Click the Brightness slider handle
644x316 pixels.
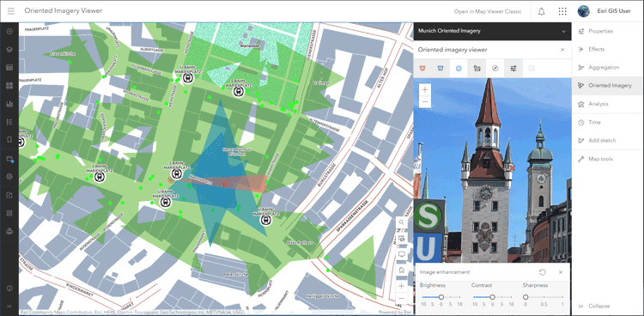pos(441,297)
